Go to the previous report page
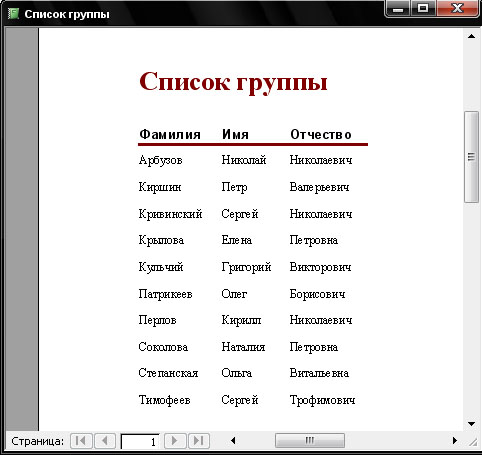 (105, 441)
